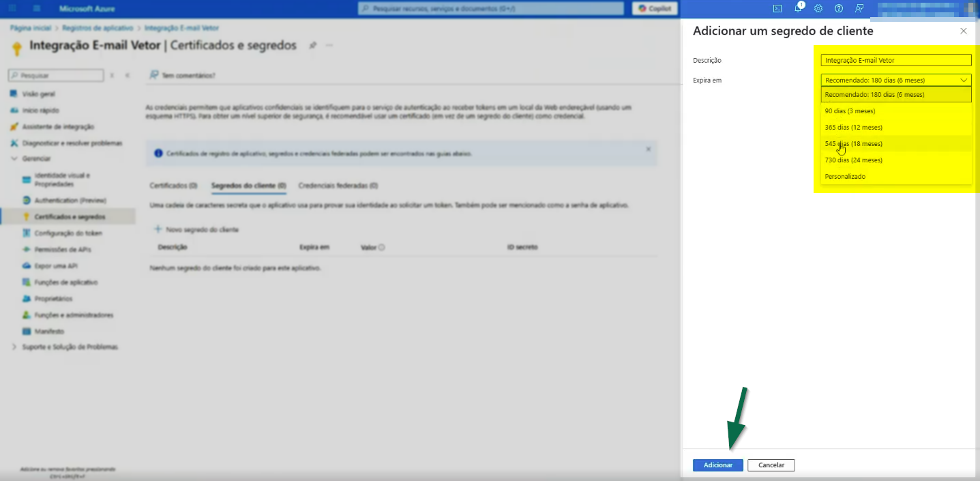Viewport: 980px width, 481px height.
Task: Open the help question mark icon
Action: pos(839,8)
